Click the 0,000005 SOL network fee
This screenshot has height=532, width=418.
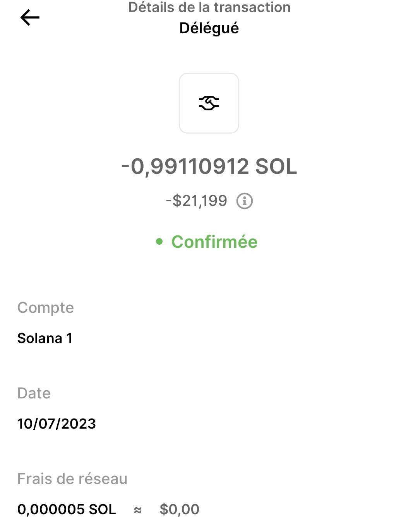[x=67, y=510]
